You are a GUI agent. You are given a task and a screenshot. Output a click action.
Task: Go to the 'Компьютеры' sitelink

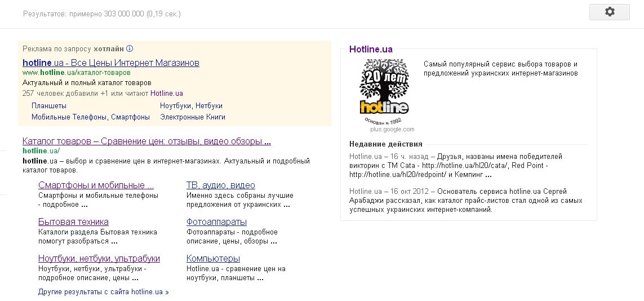click(x=213, y=259)
